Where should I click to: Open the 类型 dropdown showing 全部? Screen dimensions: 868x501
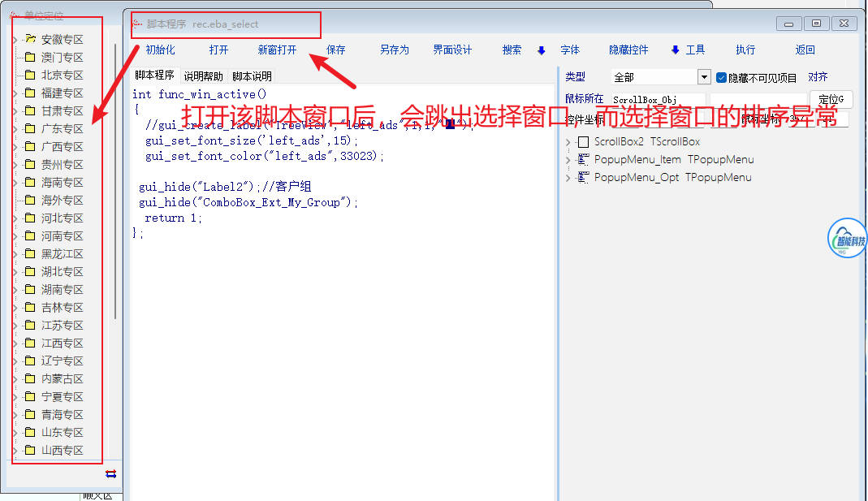(704, 77)
